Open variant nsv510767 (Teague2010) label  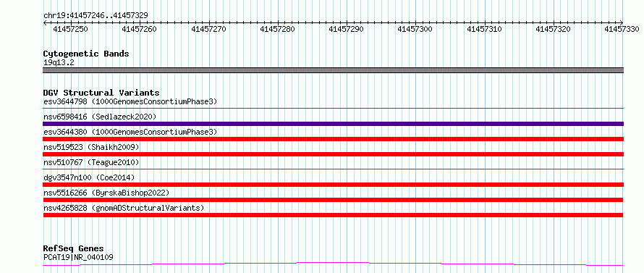(x=91, y=162)
